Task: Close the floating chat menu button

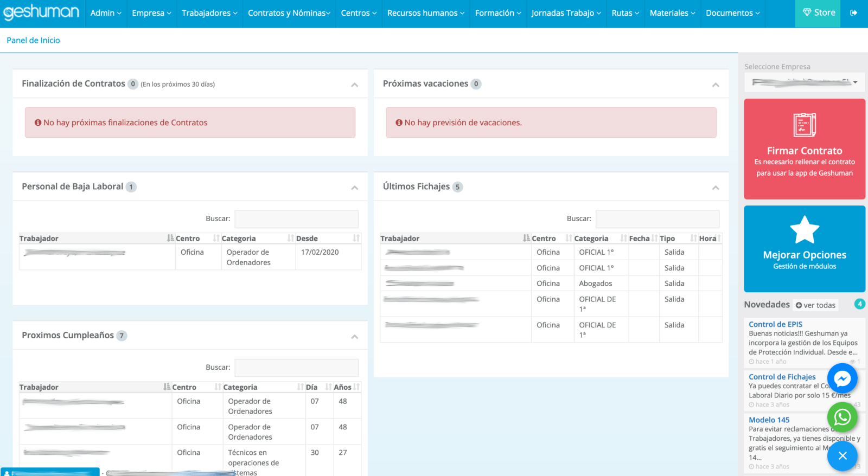Action: tap(842, 456)
